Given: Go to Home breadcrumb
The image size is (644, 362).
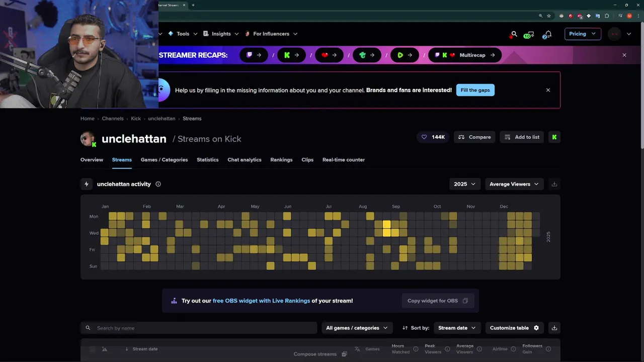Looking at the screenshot, I should [88, 119].
